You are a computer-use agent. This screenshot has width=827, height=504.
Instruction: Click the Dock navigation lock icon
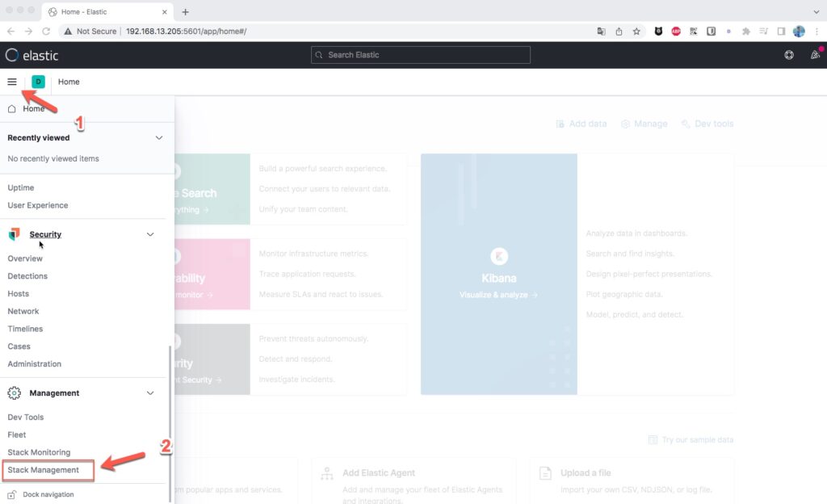coord(11,494)
